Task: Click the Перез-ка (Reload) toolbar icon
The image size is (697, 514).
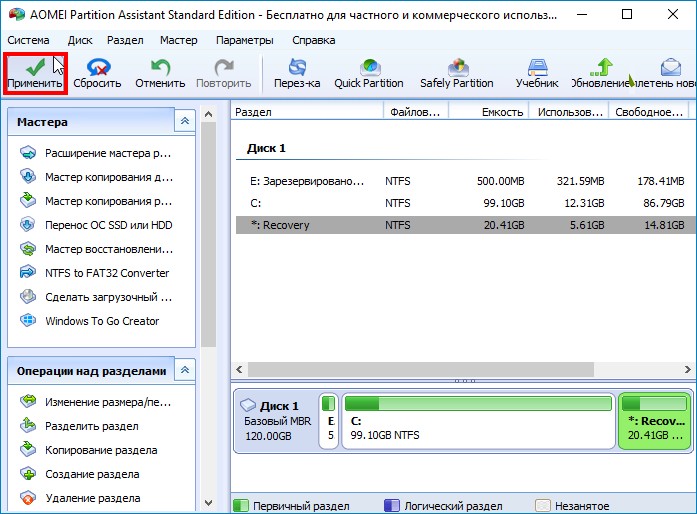Action: click(297, 73)
